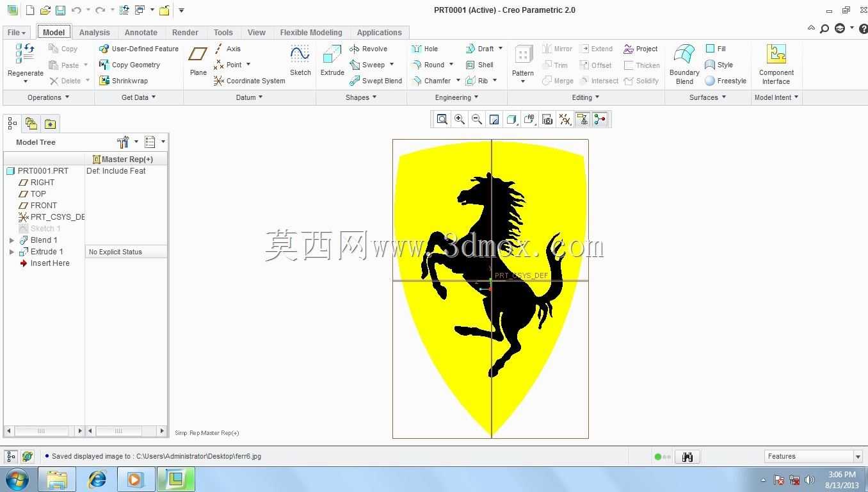
Task: Click User-Defined Feature button
Action: (139, 49)
